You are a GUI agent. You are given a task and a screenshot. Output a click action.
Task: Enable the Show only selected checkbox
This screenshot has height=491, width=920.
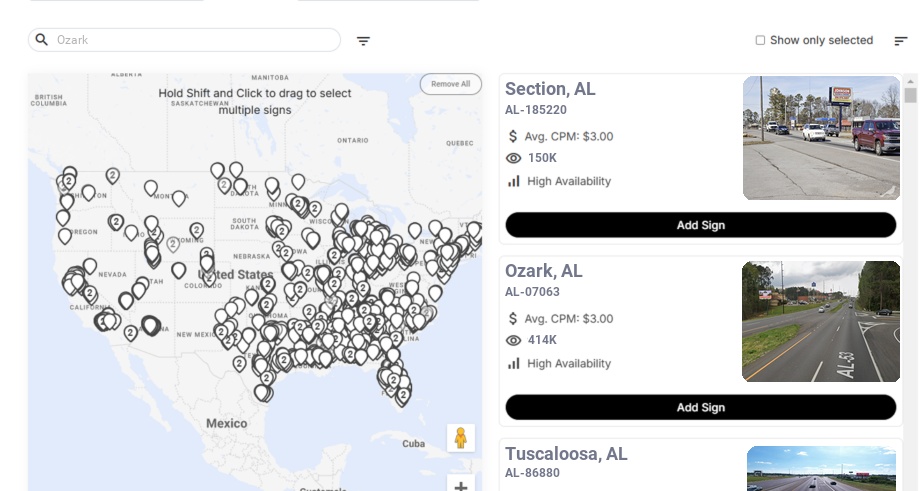(760, 41)
